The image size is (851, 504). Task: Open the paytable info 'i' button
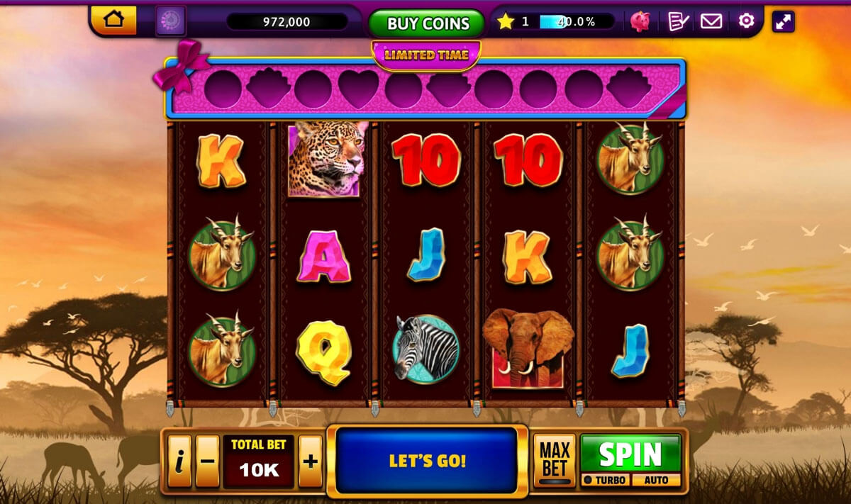coord(179,461)
